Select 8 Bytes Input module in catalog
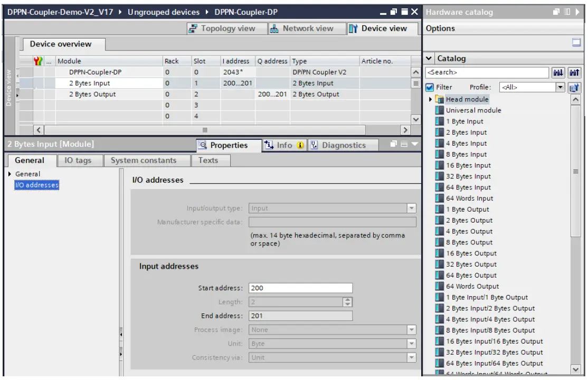This screenshot has height=380, width=588. click(x=466, y=154)
